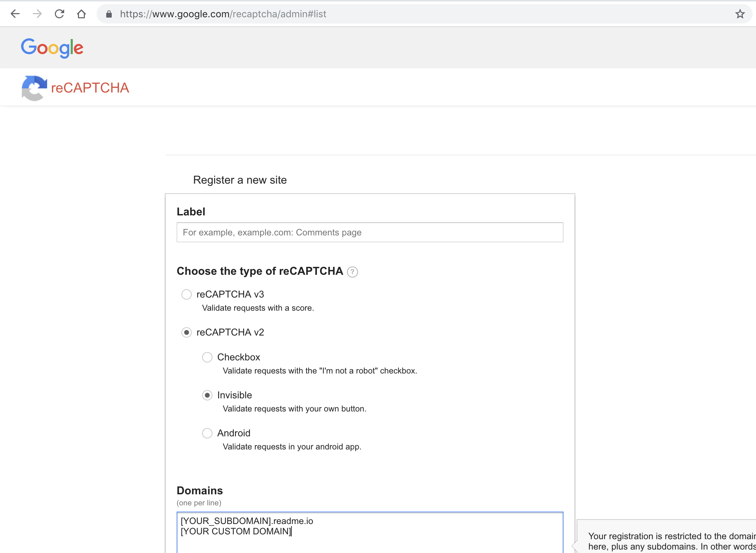Click the browser back arrow
The width and height of the screenshot is (756, 553).
pos(15,14)
